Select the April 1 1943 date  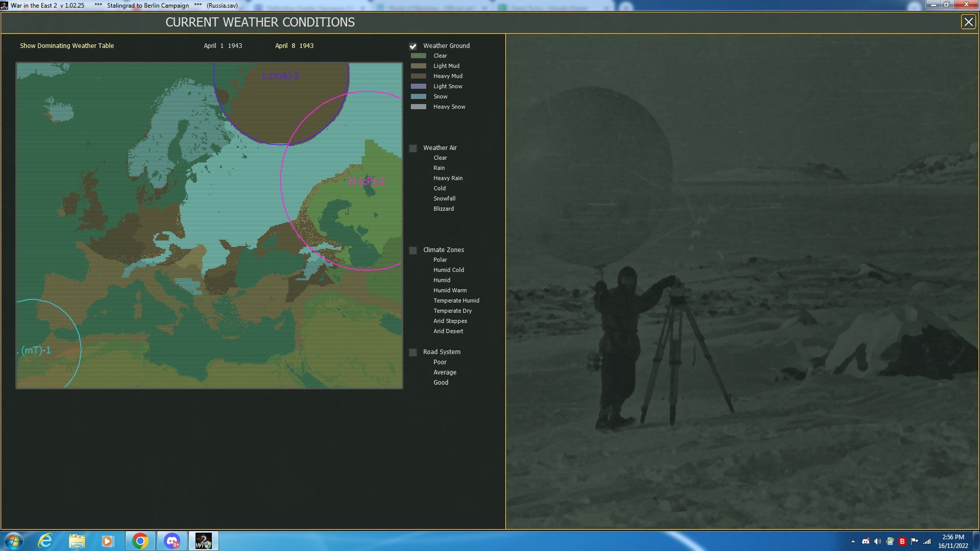tap(223, 46)
